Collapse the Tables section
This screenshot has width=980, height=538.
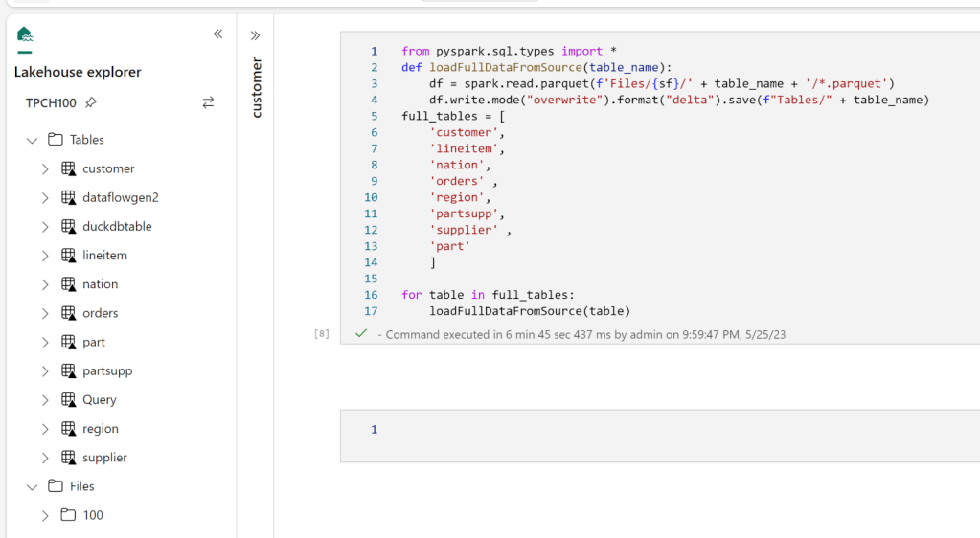pos(32,141)
